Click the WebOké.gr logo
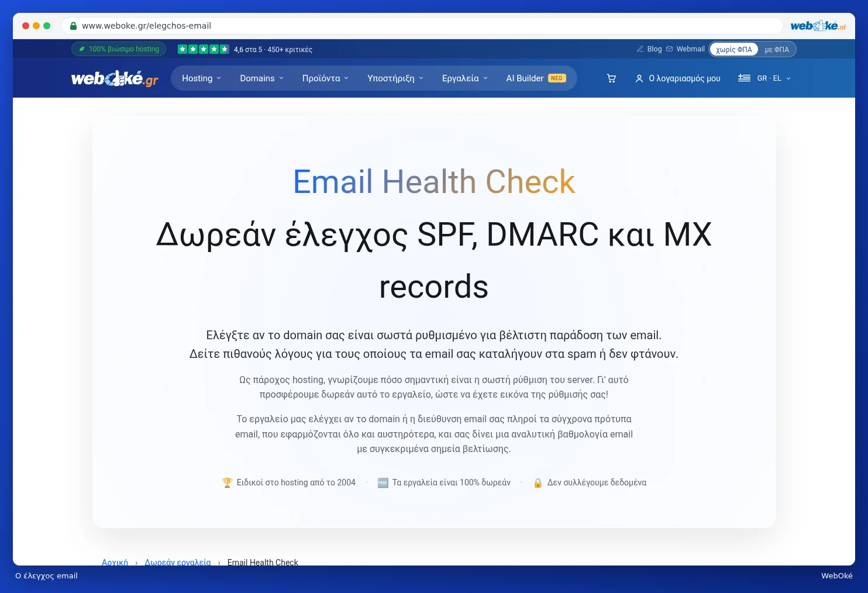Image resolution: width=868 pixels, height=593 pixels. click(x=115, y=78)
